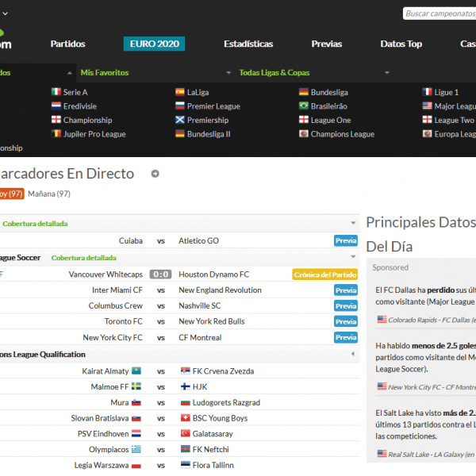This screenshot has width=476, height=476.
Task: Collapse the section above the Cuiaba match
Action: pyautogui.click(x=353, y=223)
